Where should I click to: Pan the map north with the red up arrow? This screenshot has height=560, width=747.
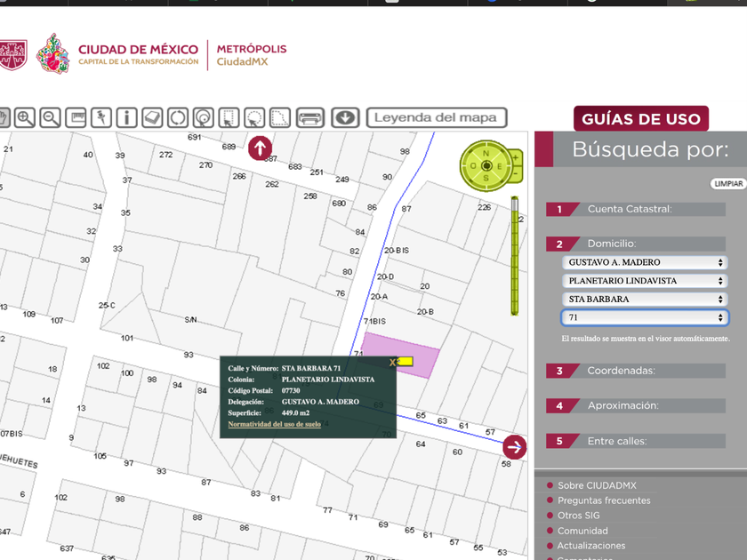(x=260, y=148)
